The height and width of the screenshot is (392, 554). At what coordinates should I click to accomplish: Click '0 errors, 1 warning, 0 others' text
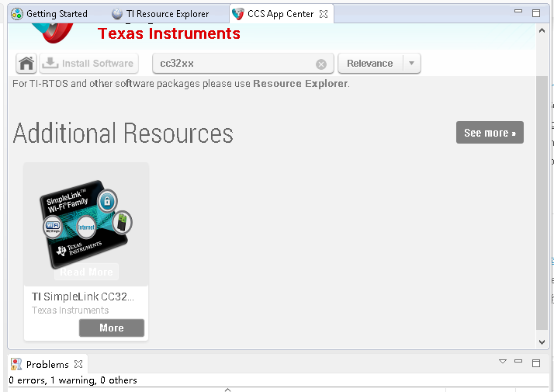click(73, 380)
